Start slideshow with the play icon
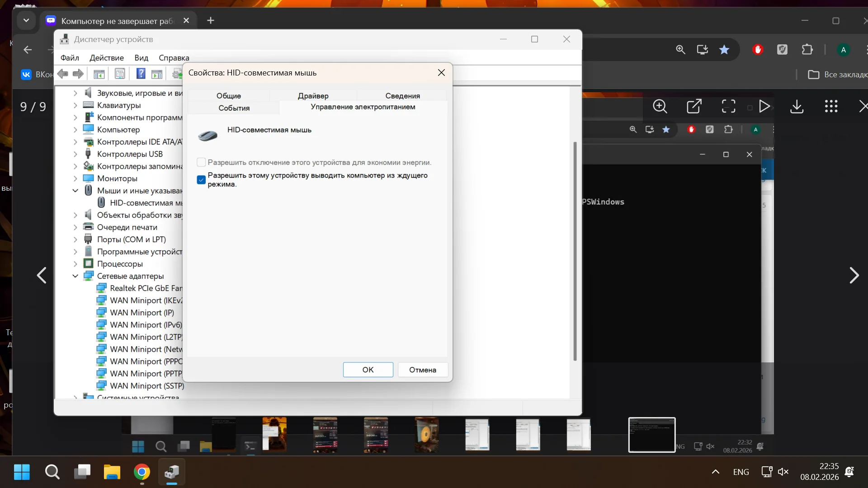This screenshot has height=488, width=868. coord(764,107)
